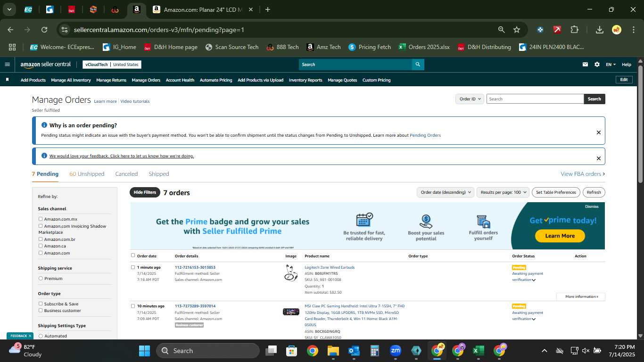Bookmark this page with the star icon

click(x=517, y=30)
